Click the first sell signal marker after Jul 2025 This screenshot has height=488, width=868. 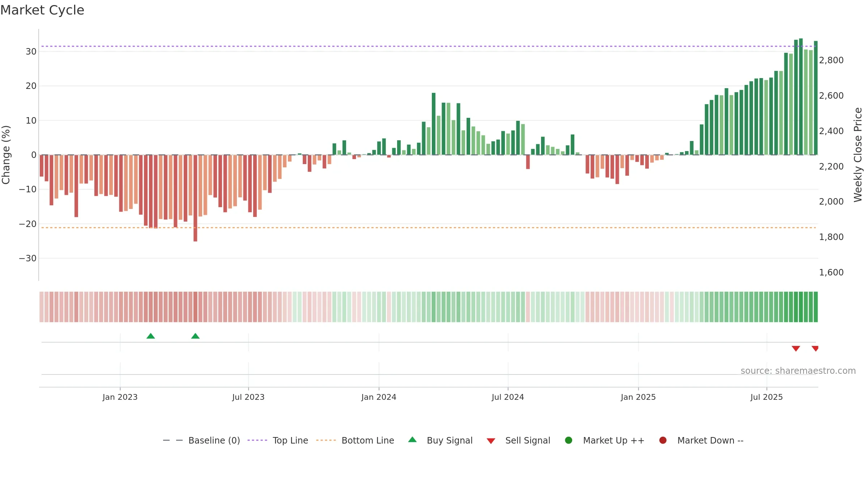[796, 348]
